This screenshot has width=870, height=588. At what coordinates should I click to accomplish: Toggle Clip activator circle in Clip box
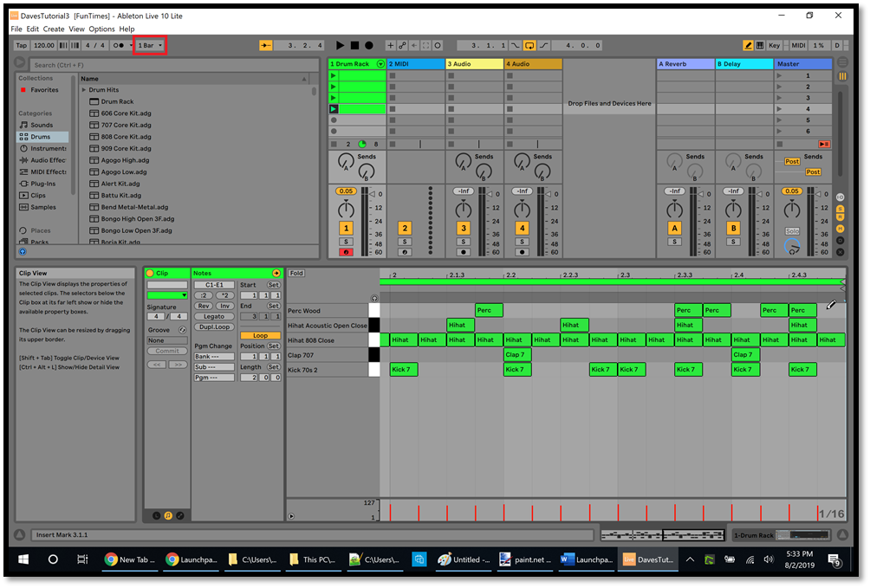[150, 273]
